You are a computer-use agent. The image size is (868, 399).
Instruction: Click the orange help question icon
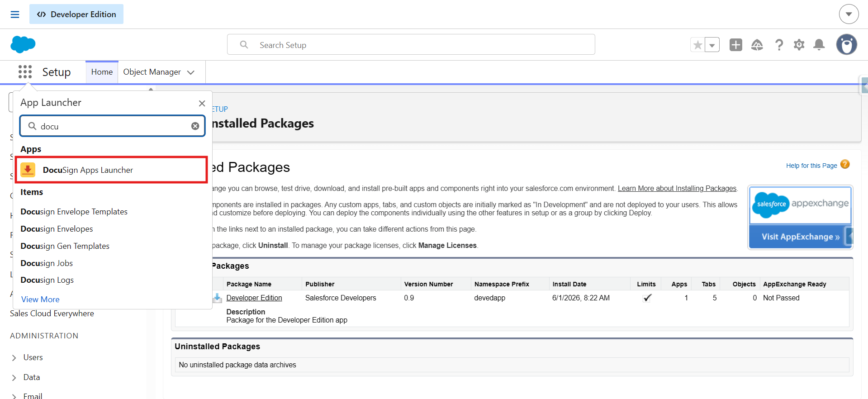click(x=845, y=164)
